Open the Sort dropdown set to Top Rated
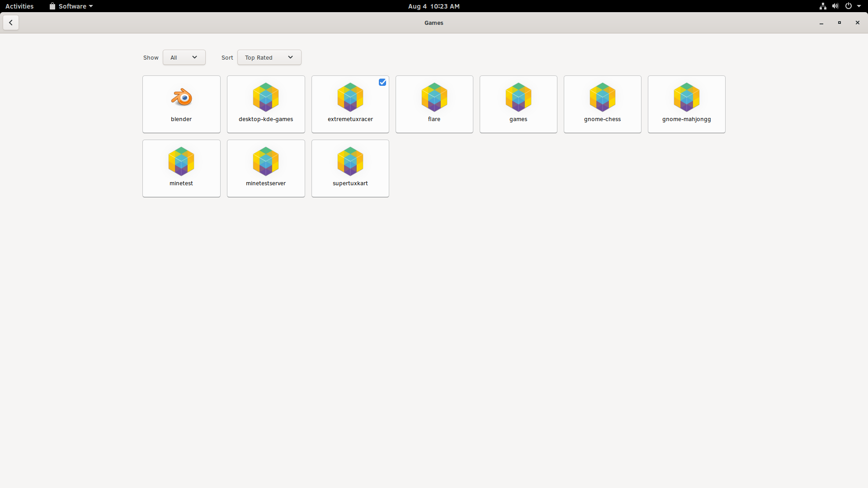 (269, 57)
